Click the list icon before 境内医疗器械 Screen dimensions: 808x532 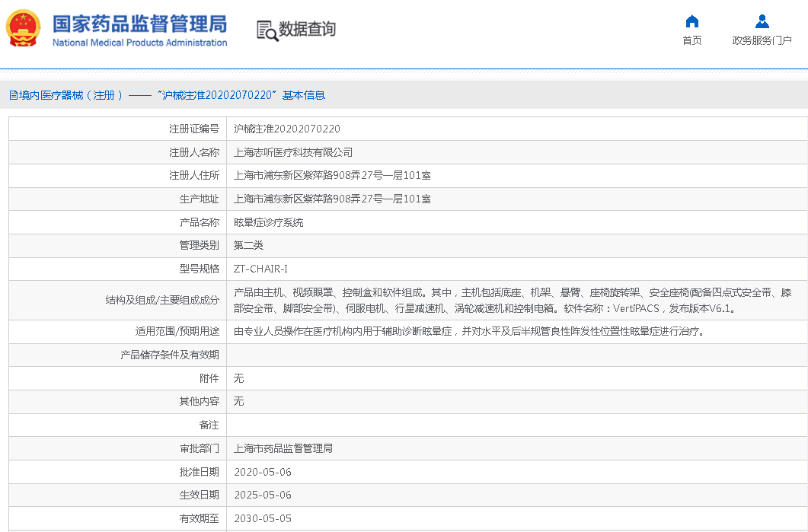tap(13, 96)
